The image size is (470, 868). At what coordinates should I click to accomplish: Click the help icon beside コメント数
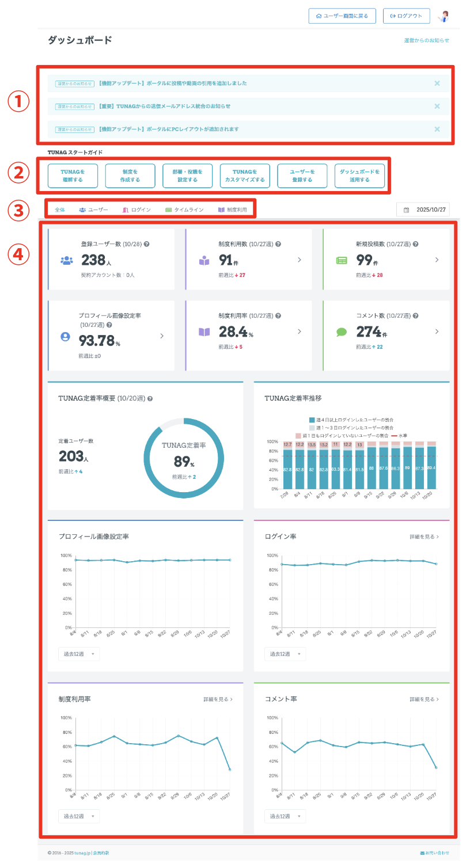coord(416,316)
